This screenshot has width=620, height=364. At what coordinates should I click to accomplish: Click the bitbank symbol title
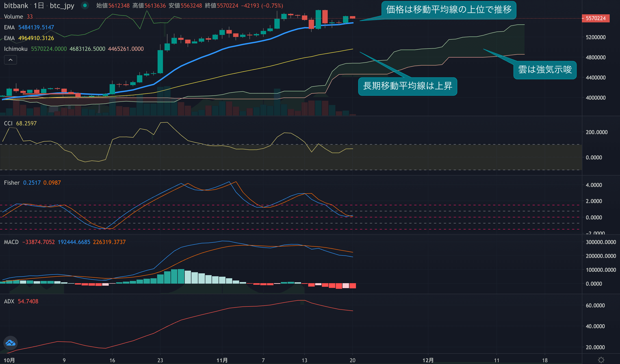pos(16,5)
